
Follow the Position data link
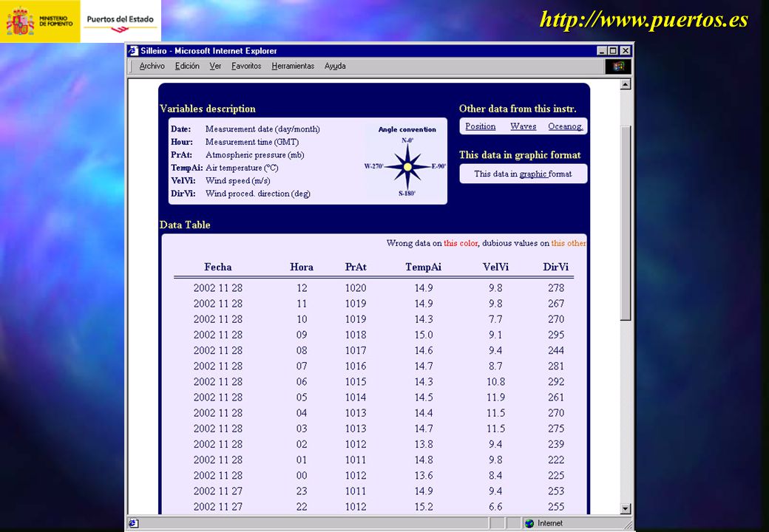pos(480,126)
